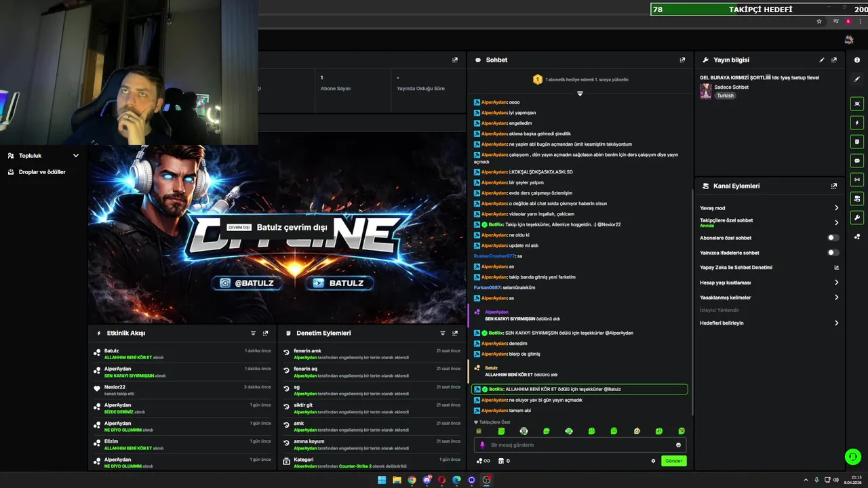Open the taskbar clock showing 21:15
Image resolution: width=868 pixels, height=488 pixels.
pos(852,480)
